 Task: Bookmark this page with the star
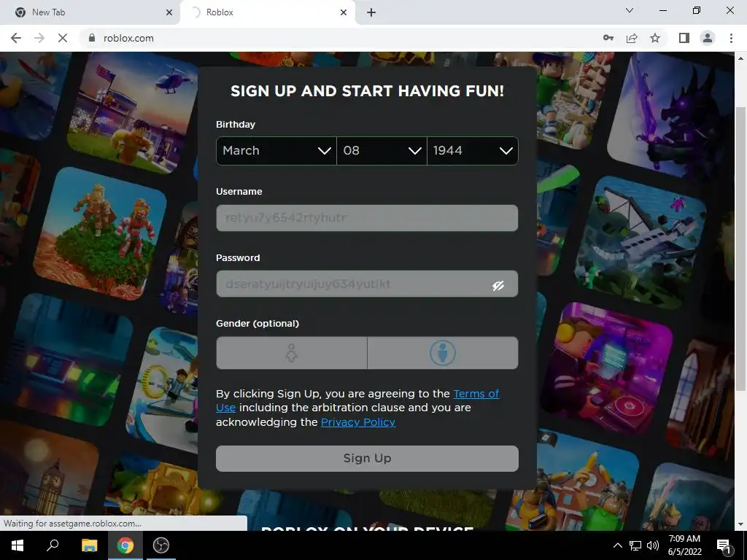point(655,38)
